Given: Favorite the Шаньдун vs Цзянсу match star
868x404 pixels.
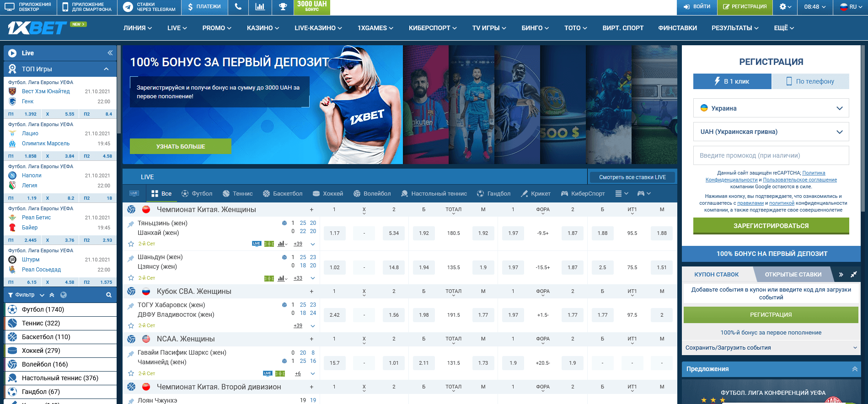Looking at the screenshot, I should pos(131,278).
